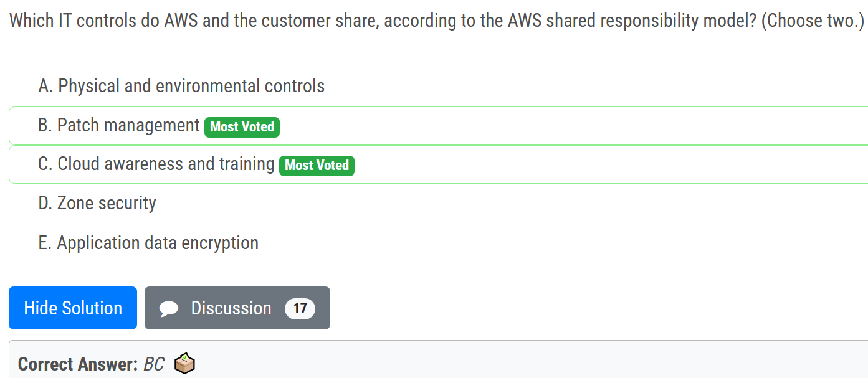The height and width of the screenshot is (378, 868).
Task: Click the 'D.' letter before Zone security
Action: pyautogui.click(x=45, y=203)
